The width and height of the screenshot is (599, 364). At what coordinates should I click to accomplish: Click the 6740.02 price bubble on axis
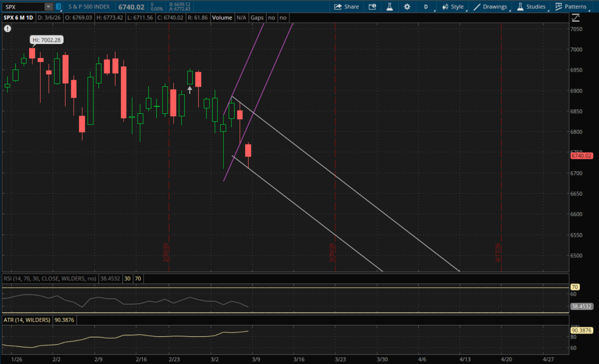pyautogui.click(x=581, y=156)
